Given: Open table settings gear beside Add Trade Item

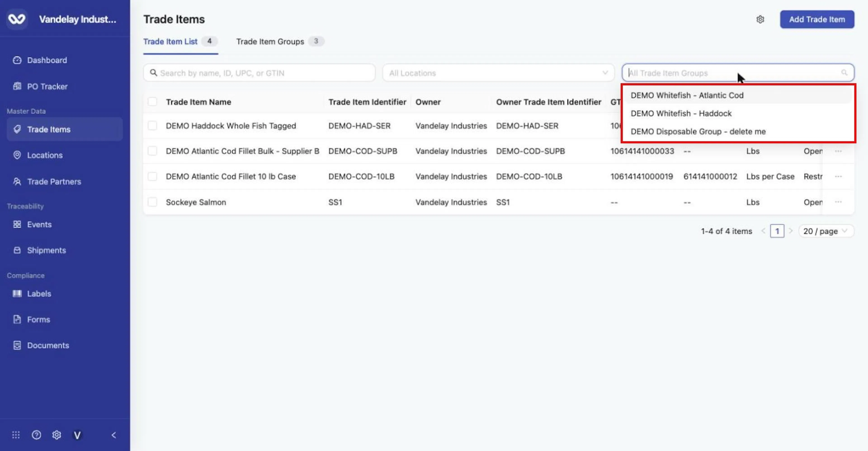Looking at the screenshot, I should pyautogui.click(x=760, y=19).
